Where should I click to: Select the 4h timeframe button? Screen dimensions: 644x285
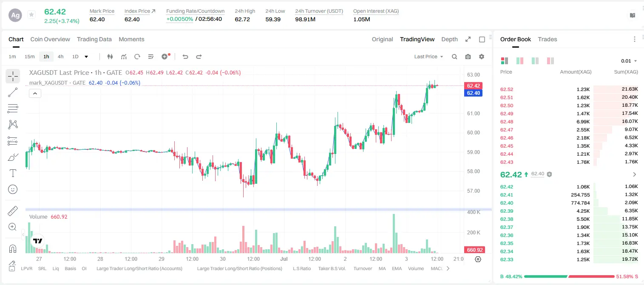point(61,57)
